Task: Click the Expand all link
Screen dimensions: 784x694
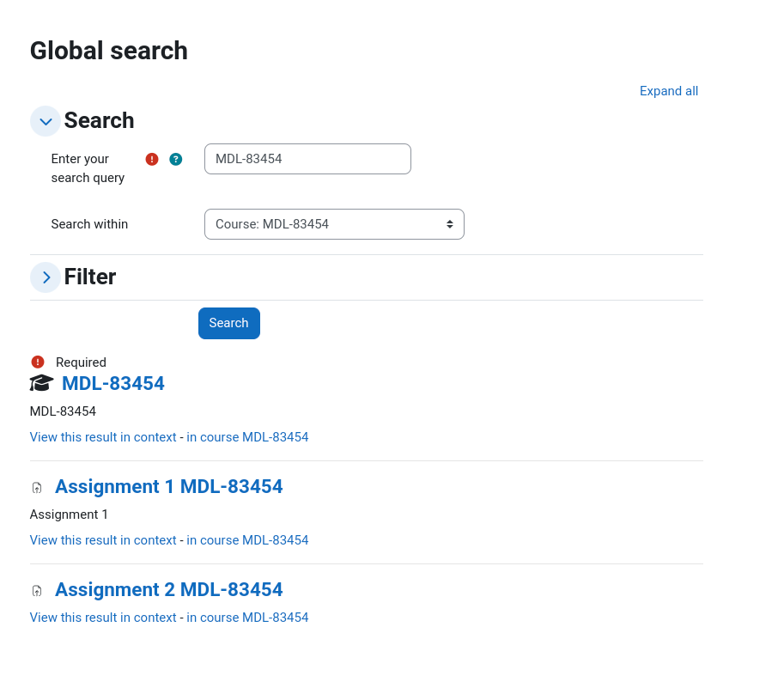Action: click(x=668, y=91)
